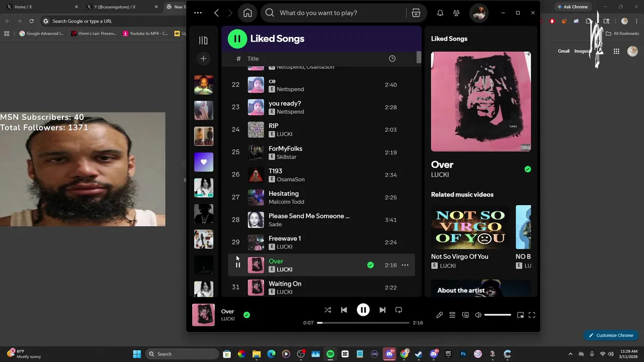Screen dimensions: 644x362
Task: Seek within the song progress bar
Action: click(x=363, y=323)
